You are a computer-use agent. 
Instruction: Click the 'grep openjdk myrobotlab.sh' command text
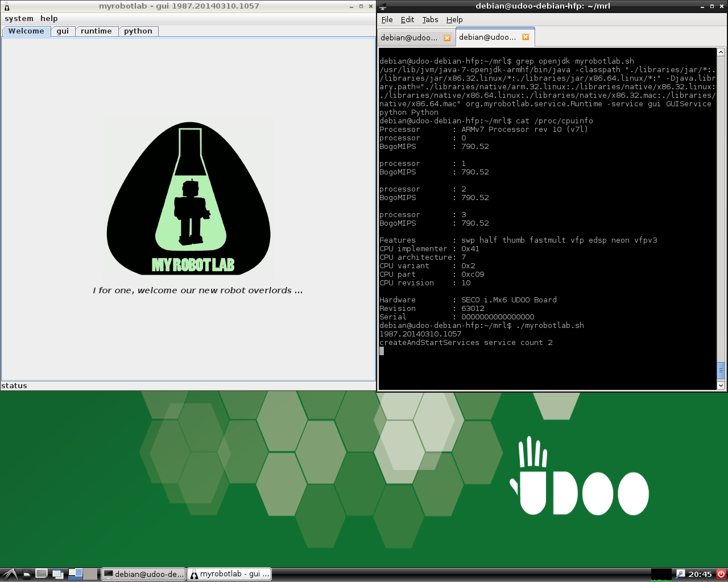(x=575, y=61)
